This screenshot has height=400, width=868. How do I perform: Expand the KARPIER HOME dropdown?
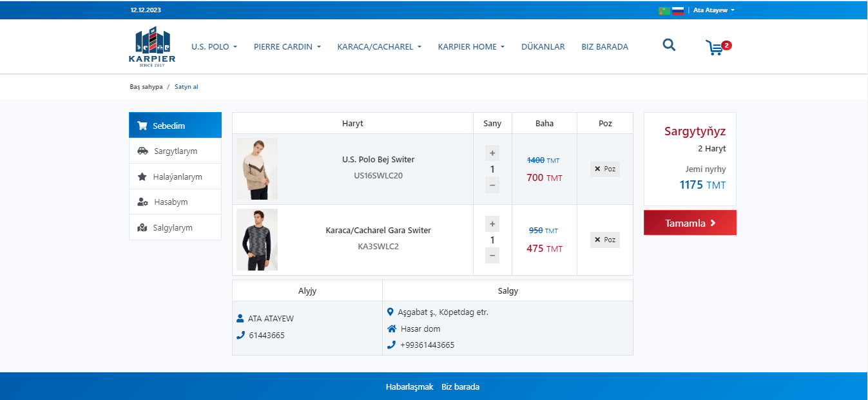point(470,47)
